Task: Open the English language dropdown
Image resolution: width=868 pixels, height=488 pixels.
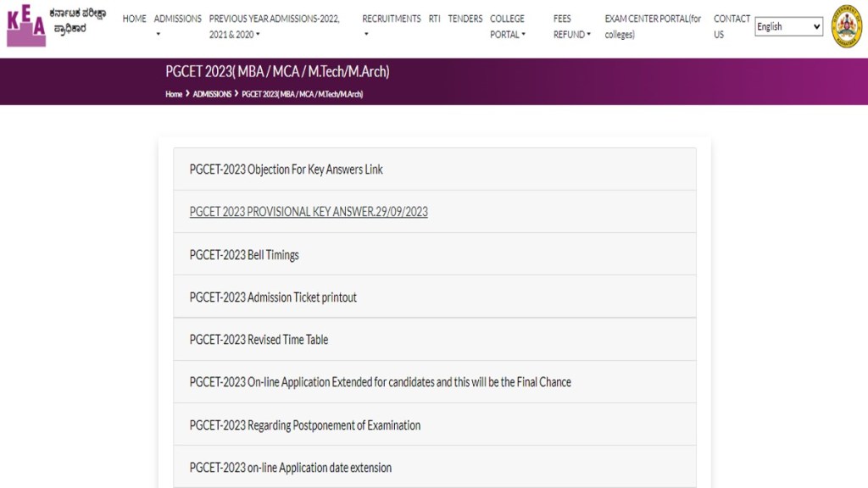Action: point(788,26)
